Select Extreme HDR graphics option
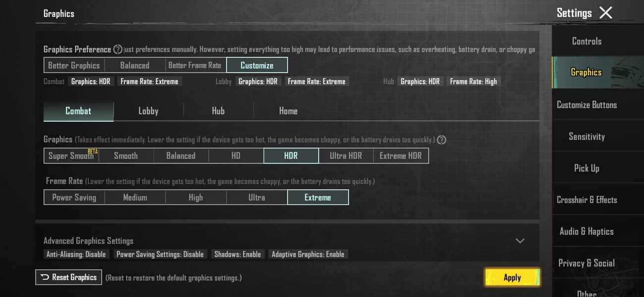This screenshot has width=644, height=297. (x=400, y=156)
